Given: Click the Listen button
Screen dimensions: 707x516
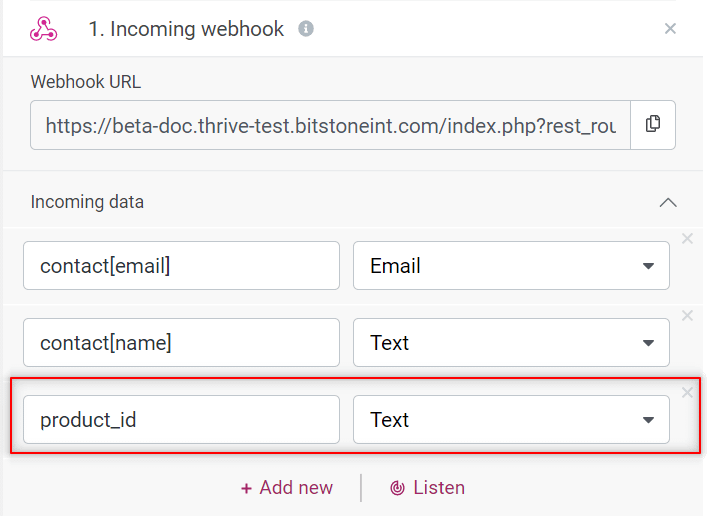Looking at the screenshot, I should (x=427, y=488).
